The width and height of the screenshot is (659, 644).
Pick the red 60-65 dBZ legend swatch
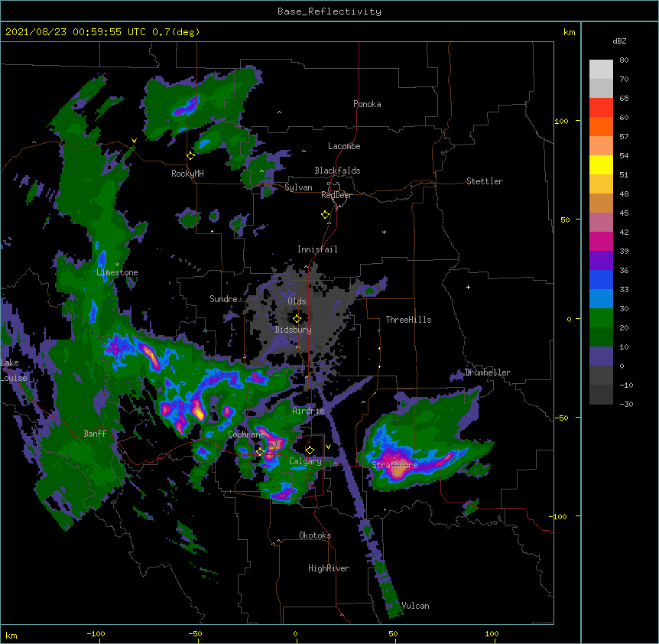pyautogui.click(x=601, y=108)
